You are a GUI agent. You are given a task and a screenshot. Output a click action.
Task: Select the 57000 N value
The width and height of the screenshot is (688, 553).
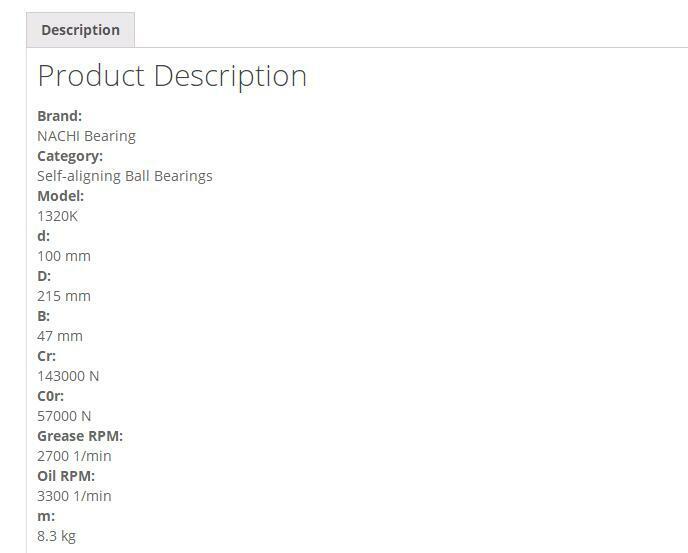tap(64, 416)
